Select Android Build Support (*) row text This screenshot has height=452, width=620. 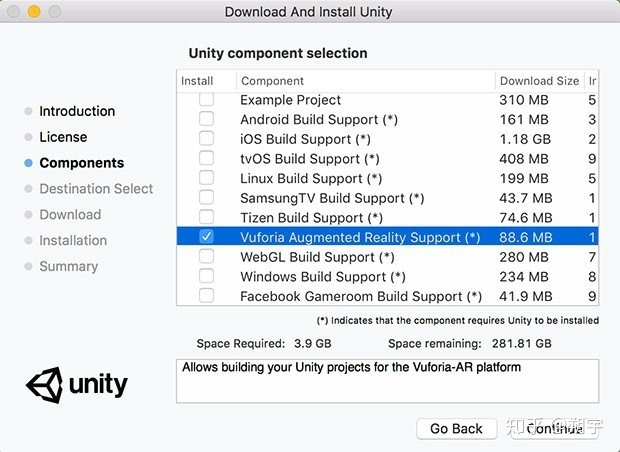pyautogui.click(x=319, y=119)
